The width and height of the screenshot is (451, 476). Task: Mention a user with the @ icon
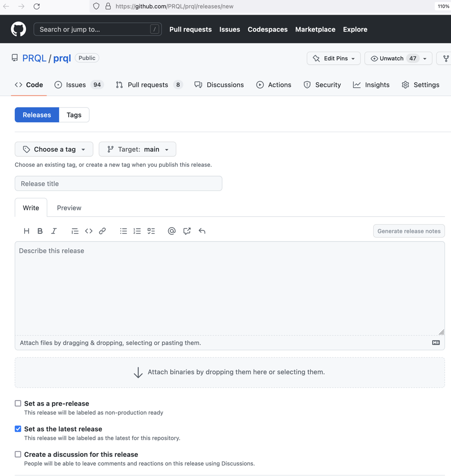pyautogui.click(x=172, y=231)
